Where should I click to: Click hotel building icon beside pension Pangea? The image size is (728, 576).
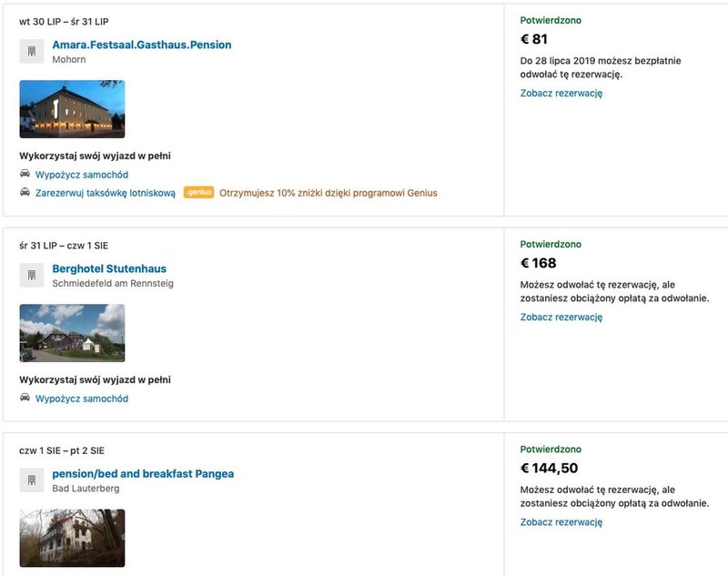point(32,480)
